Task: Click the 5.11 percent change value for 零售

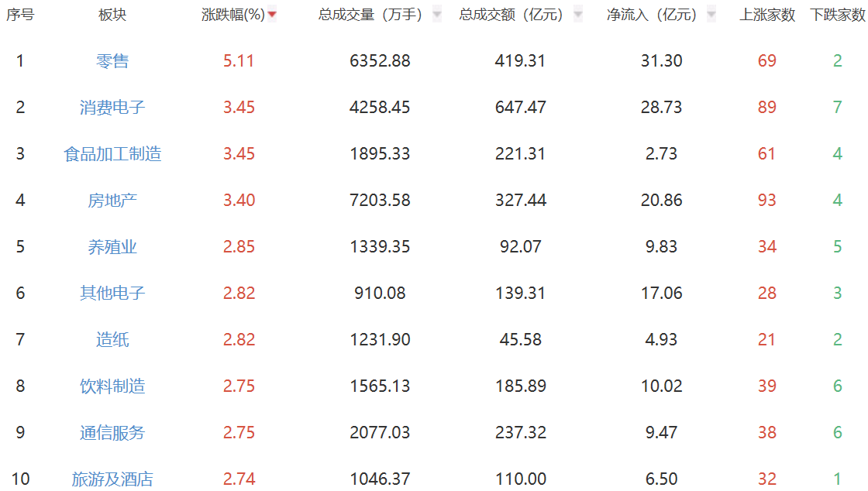Action: (239, 61)
